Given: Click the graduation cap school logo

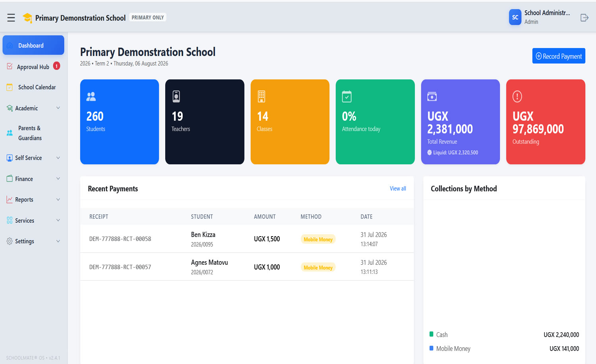Looking at the screenshot, I should pos(27,18).
